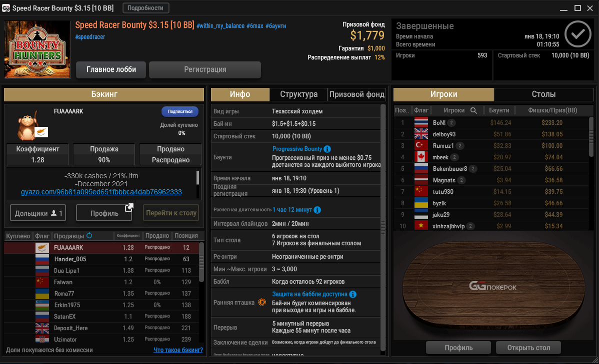Viewport: 599px width, 364px height.
Task: Click the re-entry badge next to Bekenbauer8
Action: click(x=473, y=169)
